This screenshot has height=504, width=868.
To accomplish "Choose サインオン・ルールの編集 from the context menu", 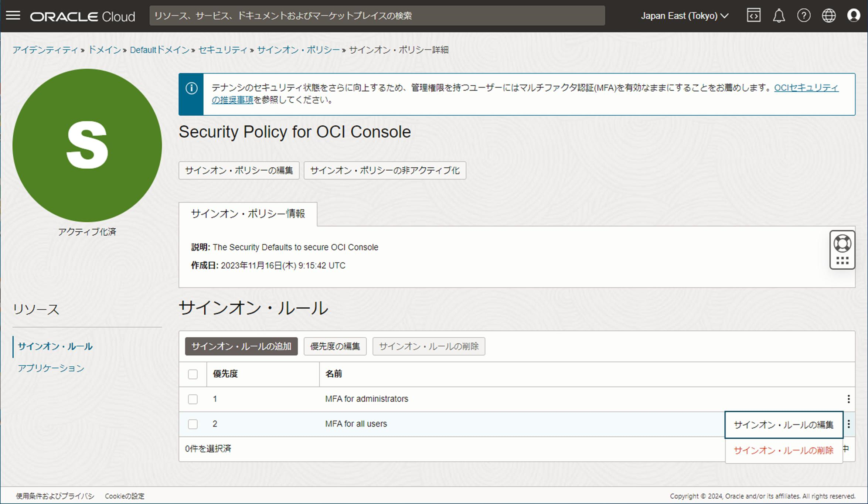I will point(783,425).
